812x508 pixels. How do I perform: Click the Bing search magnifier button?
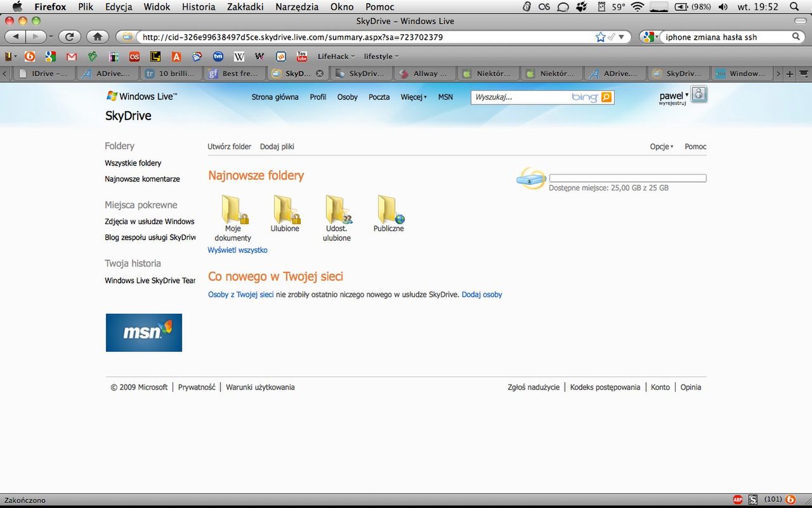(x=606, y=97)
